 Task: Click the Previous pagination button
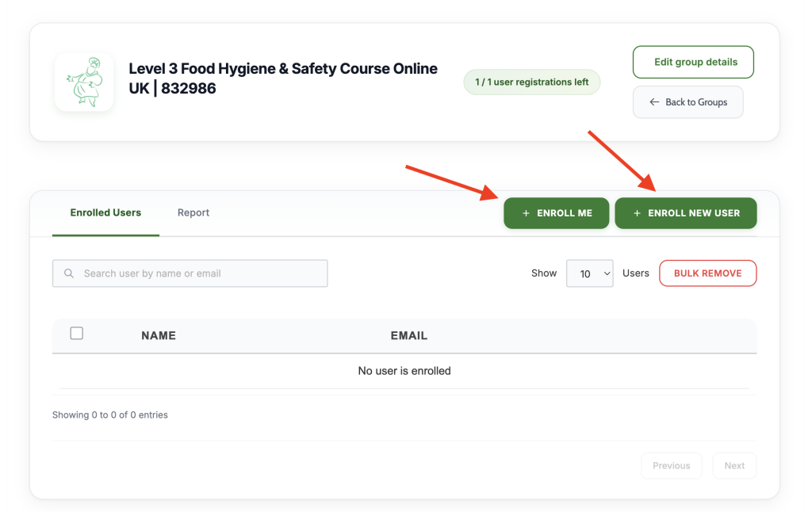coord(671,466)
